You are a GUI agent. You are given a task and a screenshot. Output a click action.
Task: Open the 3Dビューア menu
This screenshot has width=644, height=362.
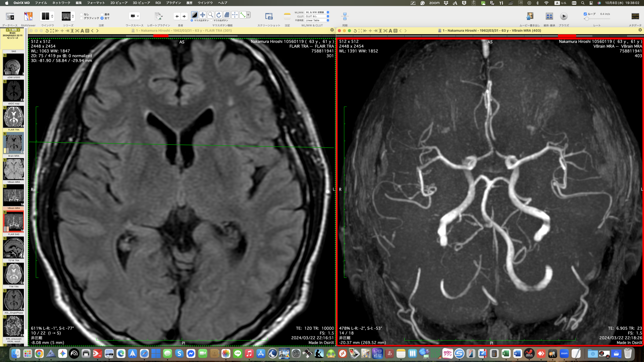[x=142, y=3]
